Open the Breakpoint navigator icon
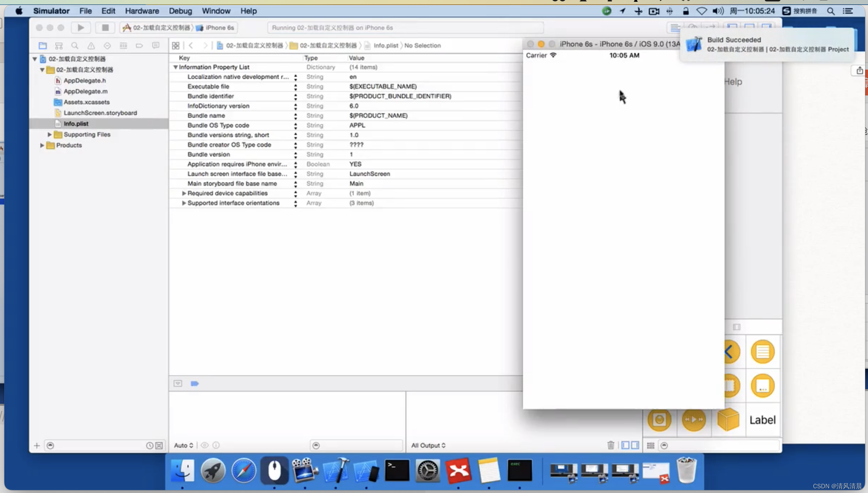The height and width of the screenshot is (493, 868). (139, 46)
